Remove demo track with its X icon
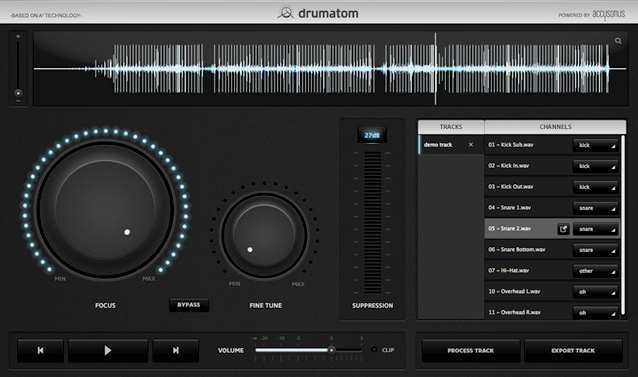638x377 pixels. [x=471, y=145]
